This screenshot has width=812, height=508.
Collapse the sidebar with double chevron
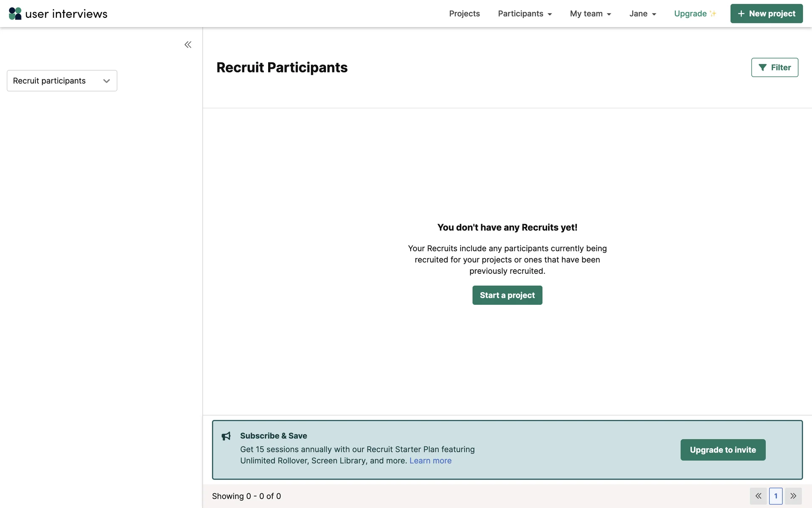(x=188, y=44)
